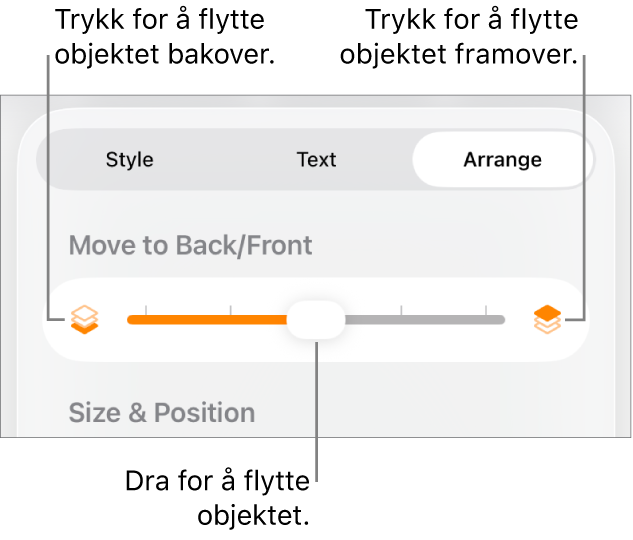
Task: Select the Arrange tab
Action: (x=502, y=160)
